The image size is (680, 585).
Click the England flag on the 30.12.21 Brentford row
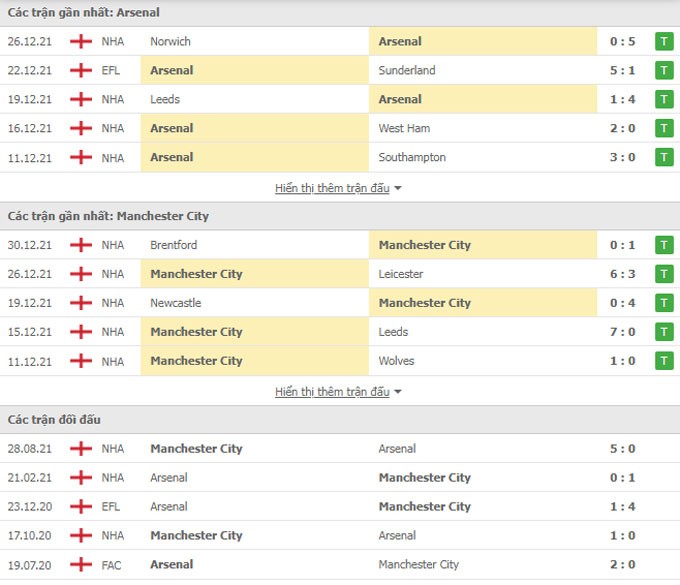click(81, 245)
